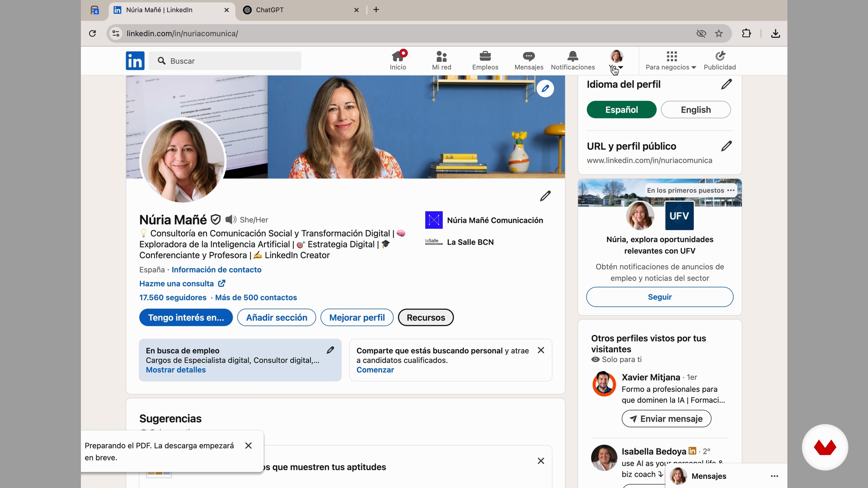Reload the page in browser
The height and width of the screenshot is (488, 868).
tap(92, 33)
